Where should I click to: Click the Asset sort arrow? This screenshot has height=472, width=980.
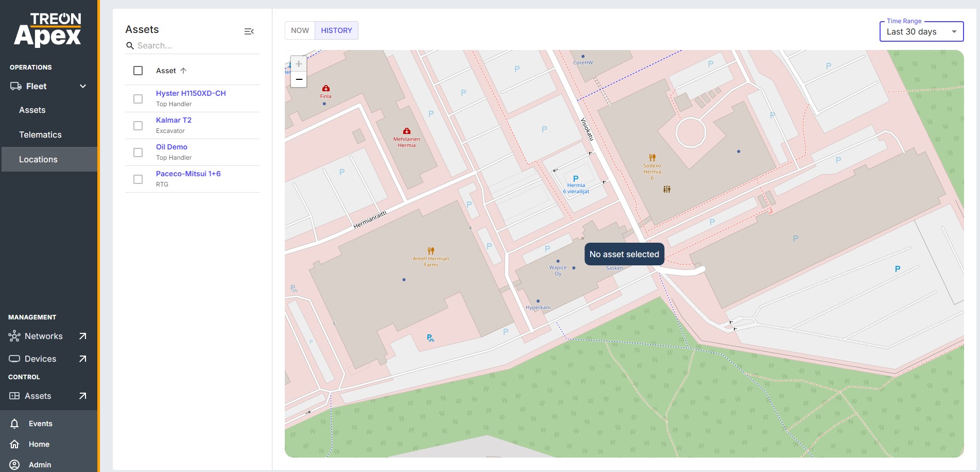pyautogui.click(x=183, y=71)
